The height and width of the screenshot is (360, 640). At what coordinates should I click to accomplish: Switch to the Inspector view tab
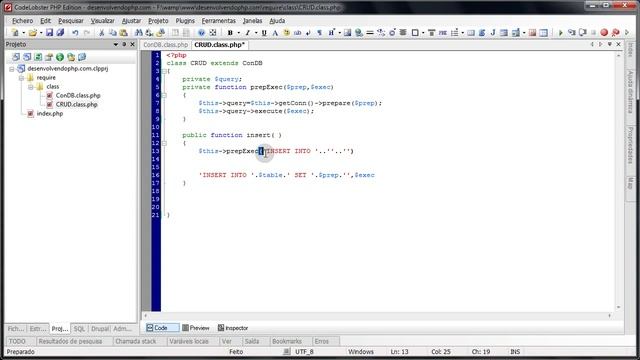tap(233, 328)
